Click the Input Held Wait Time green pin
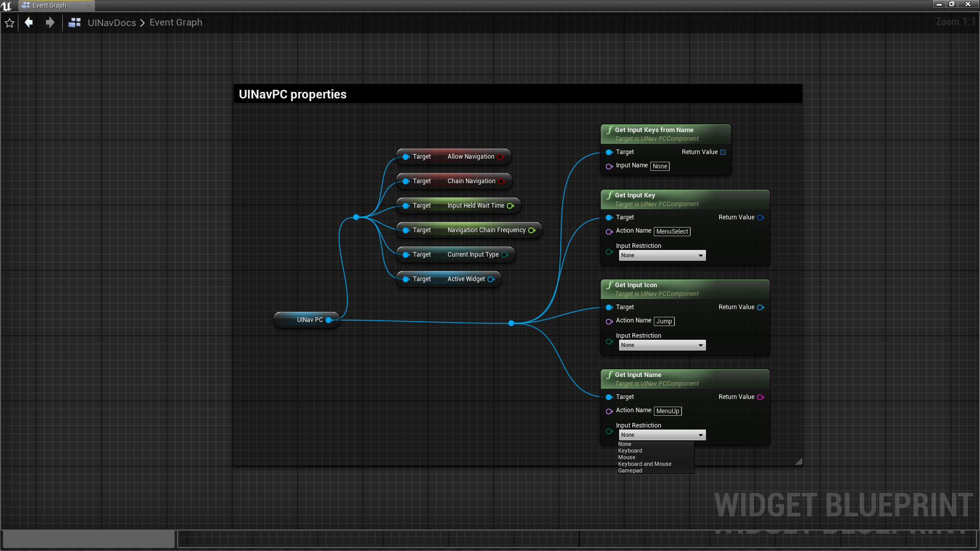The height and width of the screenshot is (551, 980). (x=510, y=206)
